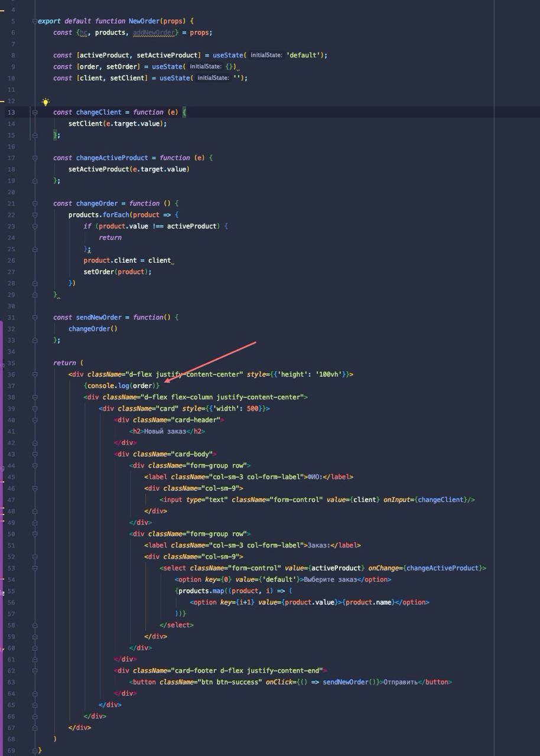The width and height of the screenshot is (540, 756).
Task: Click 'Выберите заказ' option text
Action: (330, 579)
